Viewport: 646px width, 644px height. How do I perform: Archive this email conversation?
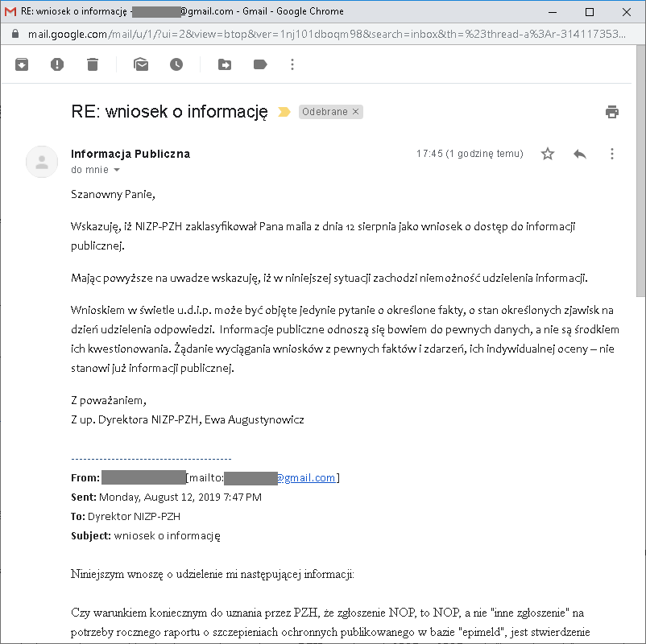pos(22,64)
